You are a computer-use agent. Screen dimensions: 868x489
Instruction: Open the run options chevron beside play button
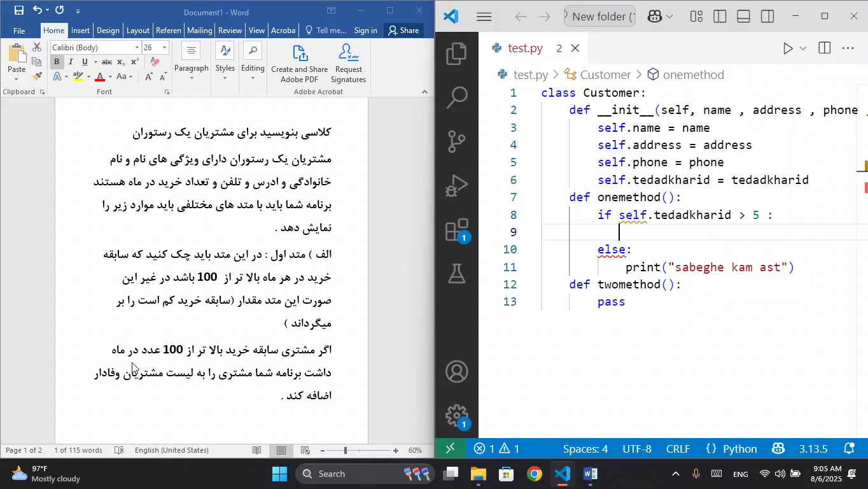point(803,48)
